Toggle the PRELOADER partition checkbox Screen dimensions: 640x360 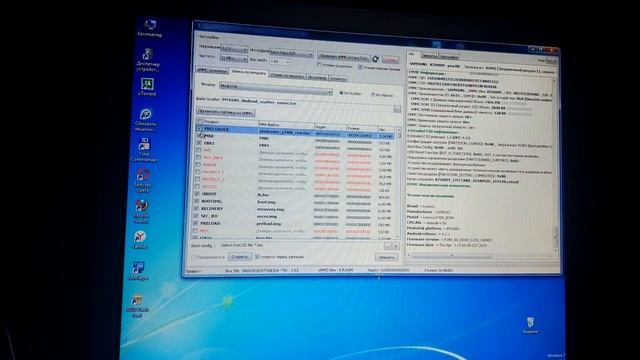[x=200, y=129]
